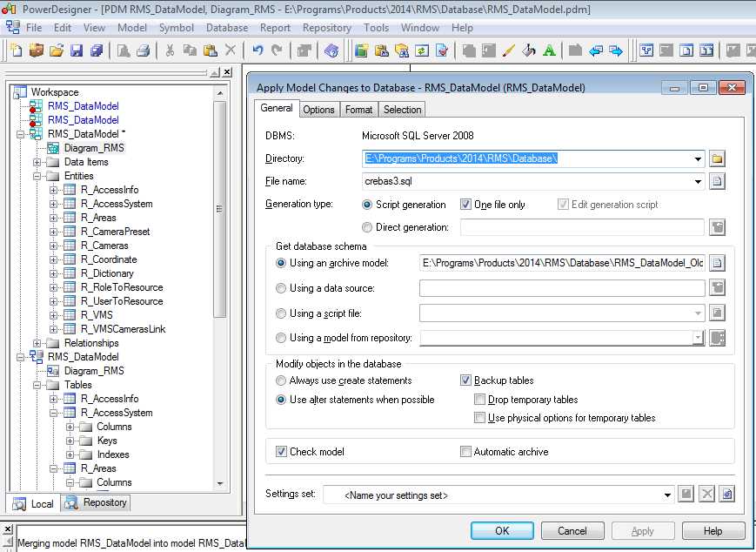Click the green refresh window toolbar icon

tap(422, 50)
